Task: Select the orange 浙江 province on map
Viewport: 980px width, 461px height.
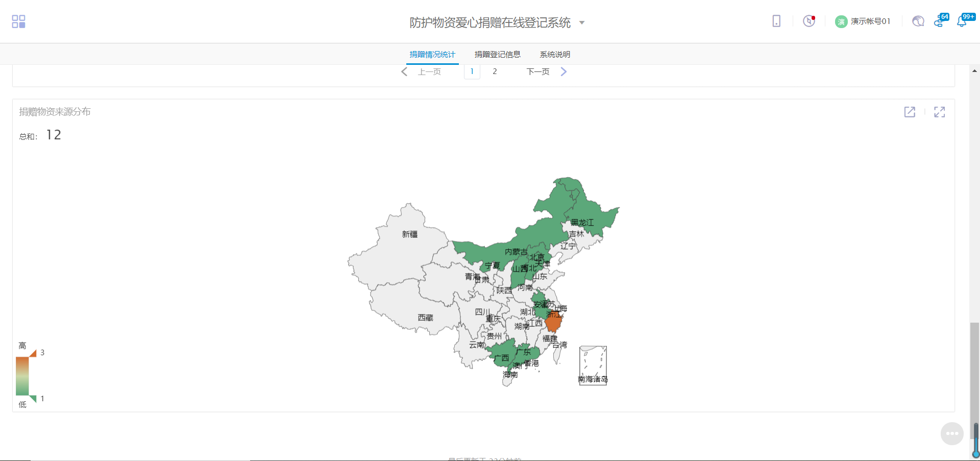Action: pyautogui.click(x=553, y=322)
